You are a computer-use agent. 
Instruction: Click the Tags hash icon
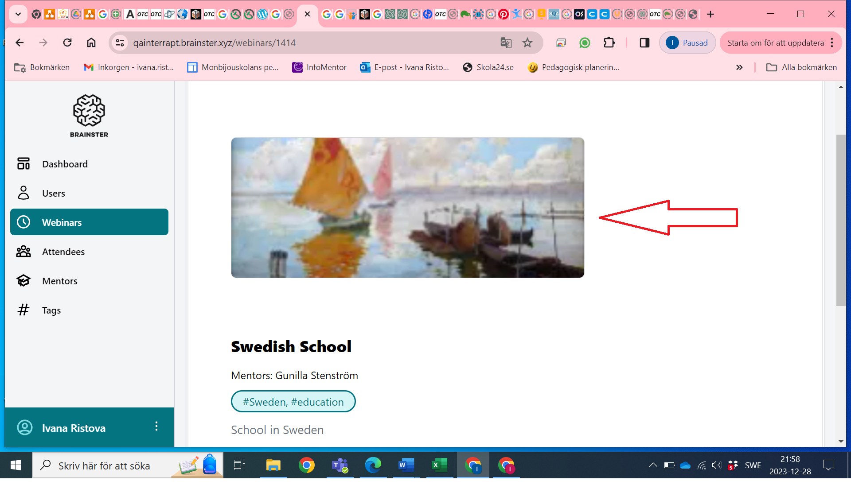23,310
